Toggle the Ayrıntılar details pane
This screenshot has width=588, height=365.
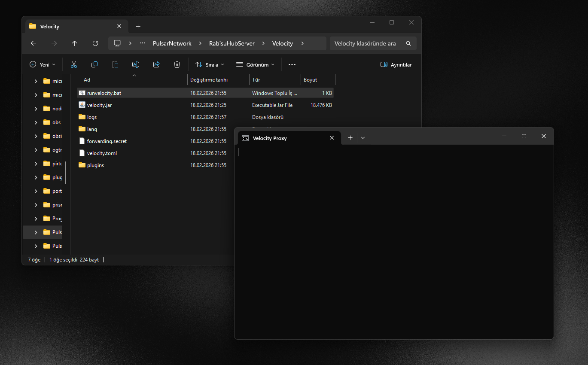click(396, 65)
